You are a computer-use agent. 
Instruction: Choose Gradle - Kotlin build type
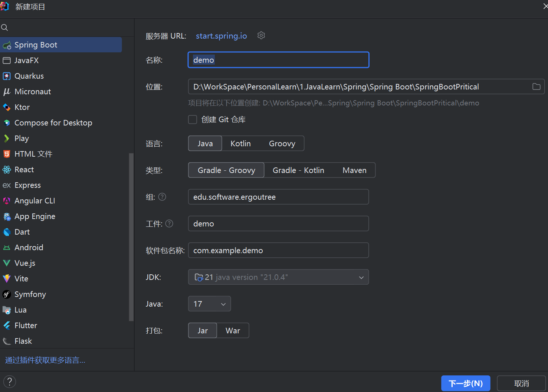(298, 170)
